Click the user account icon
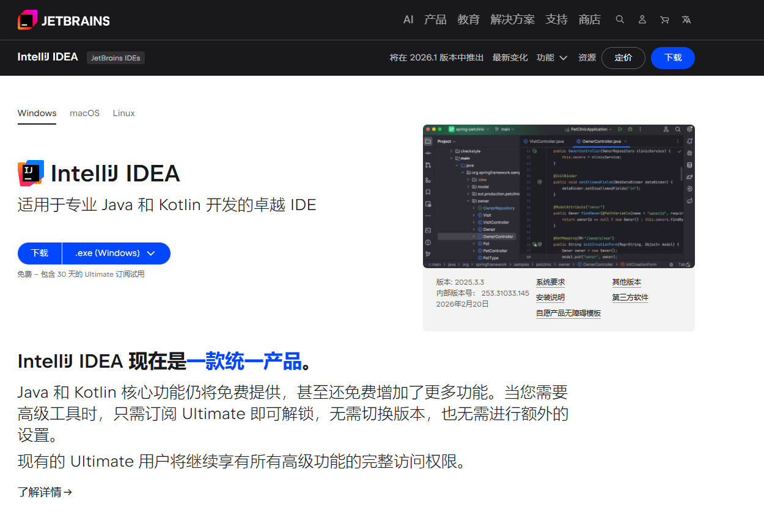 pyautogui.click(x=642, y=20)
